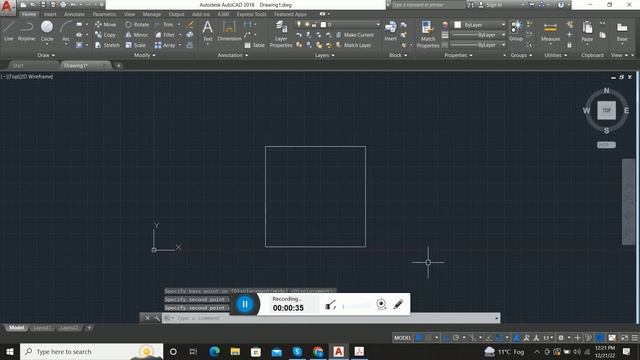Switch to the Parametric ribbon tab
This screenshot has height=360, width=640.
(x=104, y=14)
